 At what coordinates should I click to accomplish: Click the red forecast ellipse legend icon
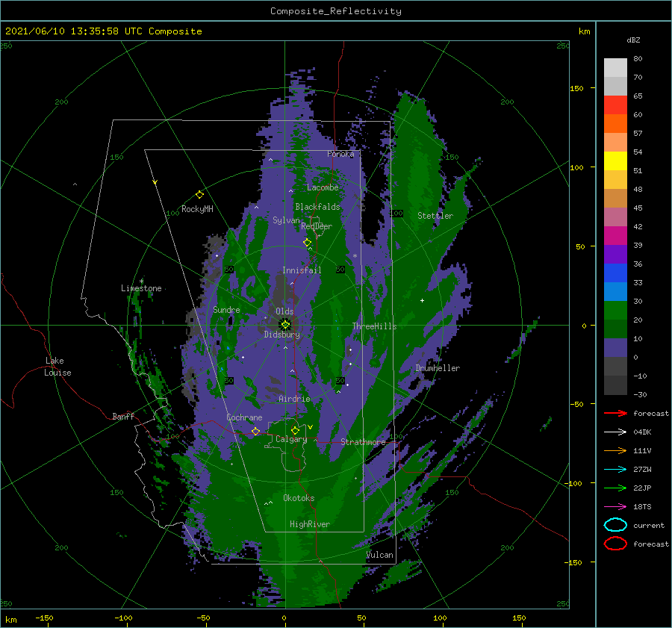pos(615,544)
